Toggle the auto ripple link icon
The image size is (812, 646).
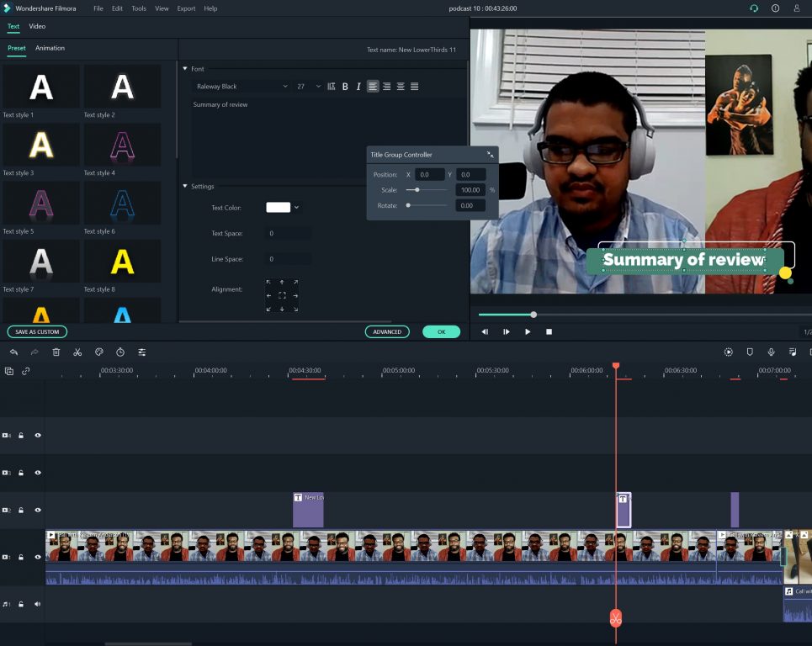[x=26, y=371]
